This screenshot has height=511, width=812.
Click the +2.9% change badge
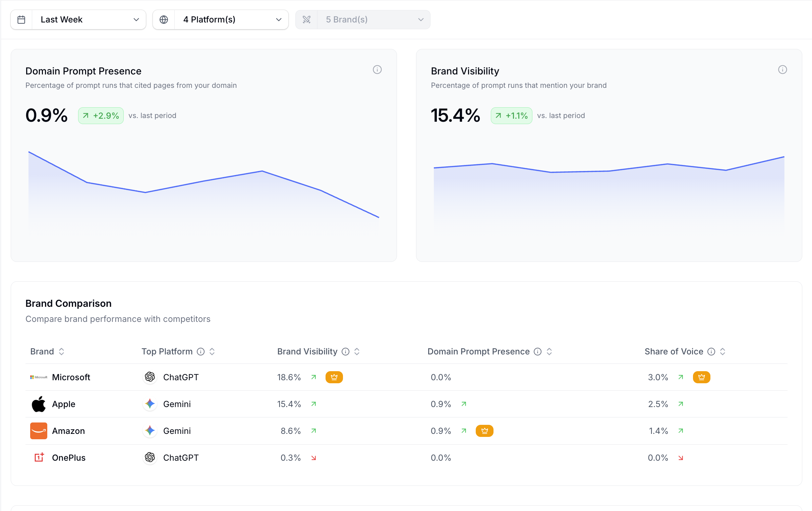click(101, 116)
